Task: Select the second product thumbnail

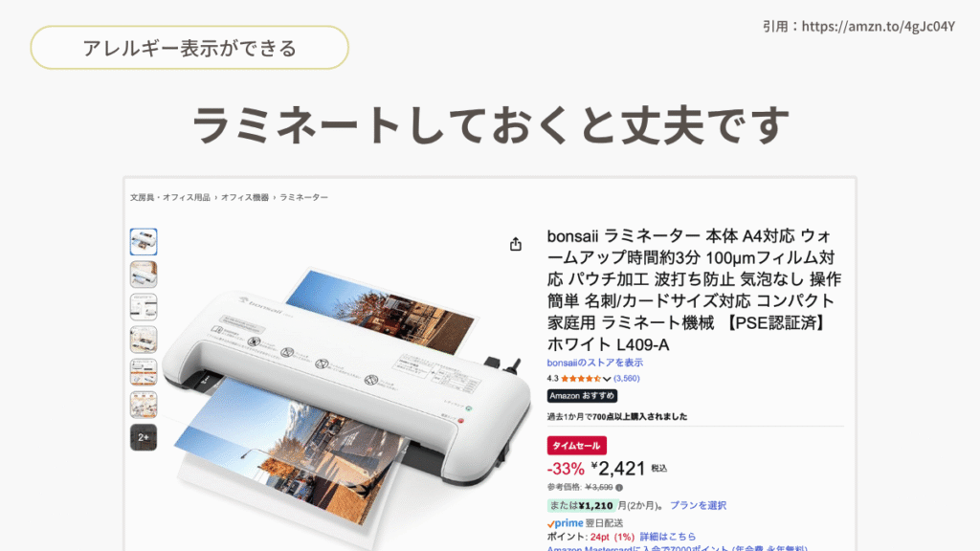Action: 144,275
